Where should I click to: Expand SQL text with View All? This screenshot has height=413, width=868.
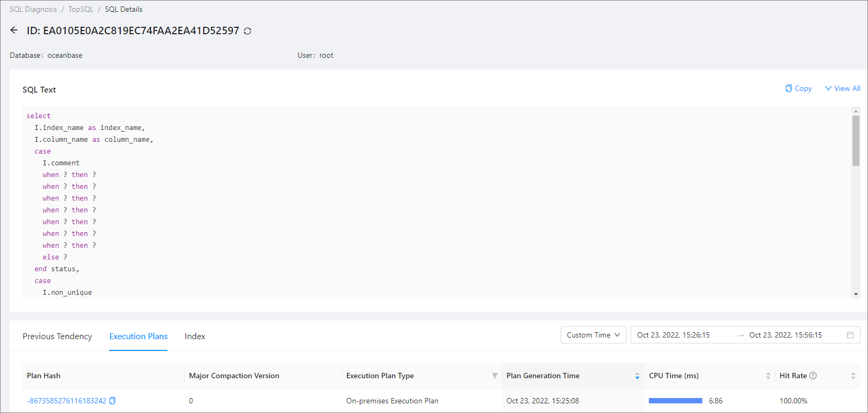842,88
